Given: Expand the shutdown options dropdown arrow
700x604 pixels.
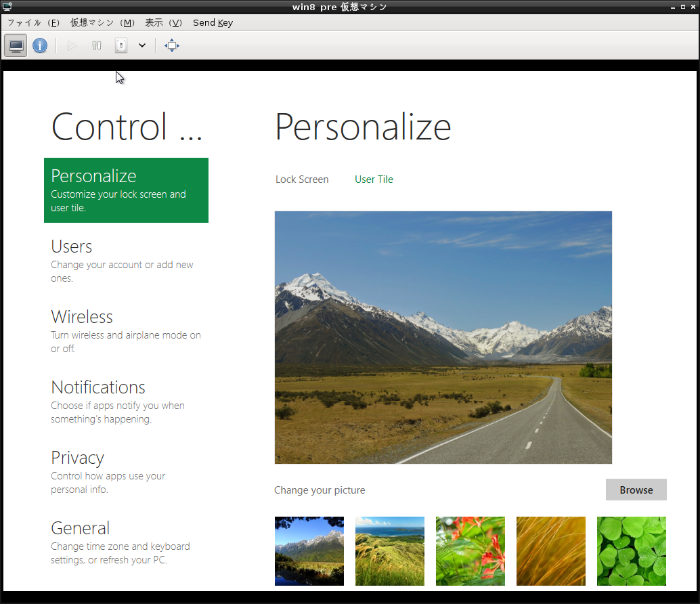Looking at the screenshot, I should tap(142, 45).
